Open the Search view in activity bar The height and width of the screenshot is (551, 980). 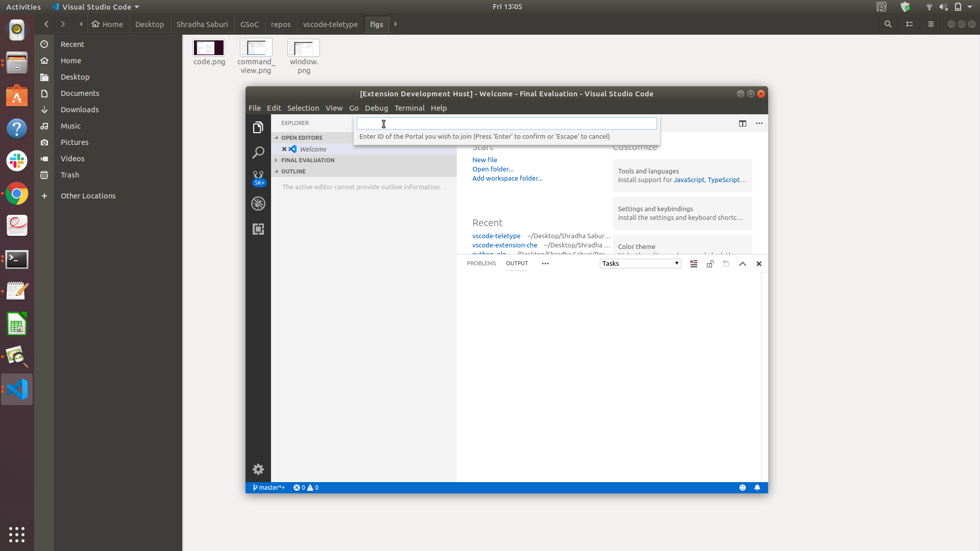[258, 153]
